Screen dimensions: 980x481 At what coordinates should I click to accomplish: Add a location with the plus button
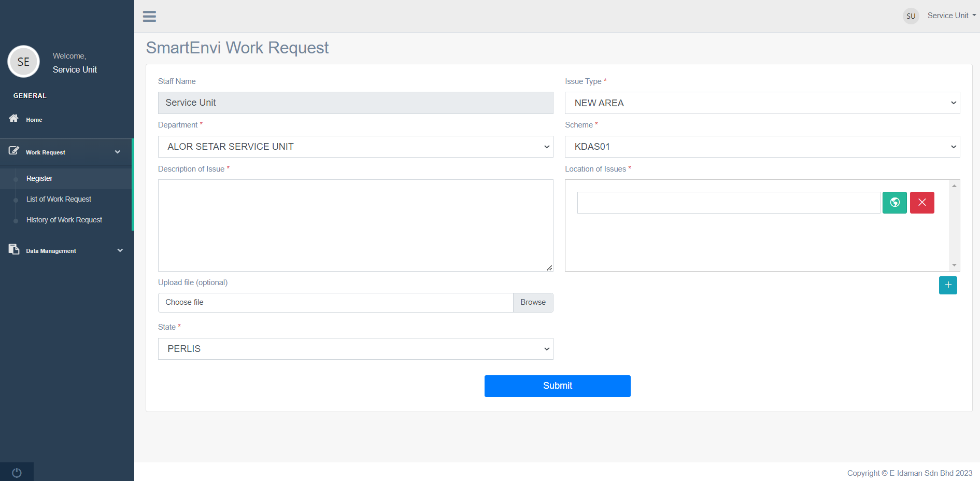point(948,285)
